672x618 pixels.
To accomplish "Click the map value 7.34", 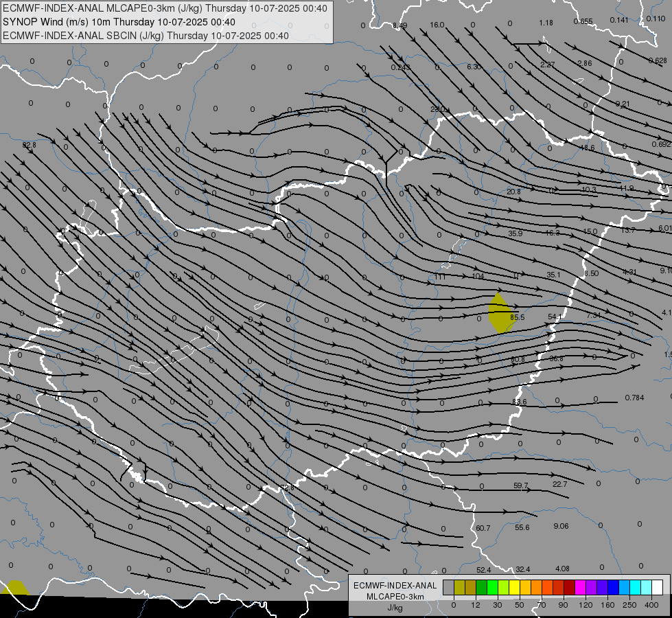I will pyautogui.click(x=594, y=315).
